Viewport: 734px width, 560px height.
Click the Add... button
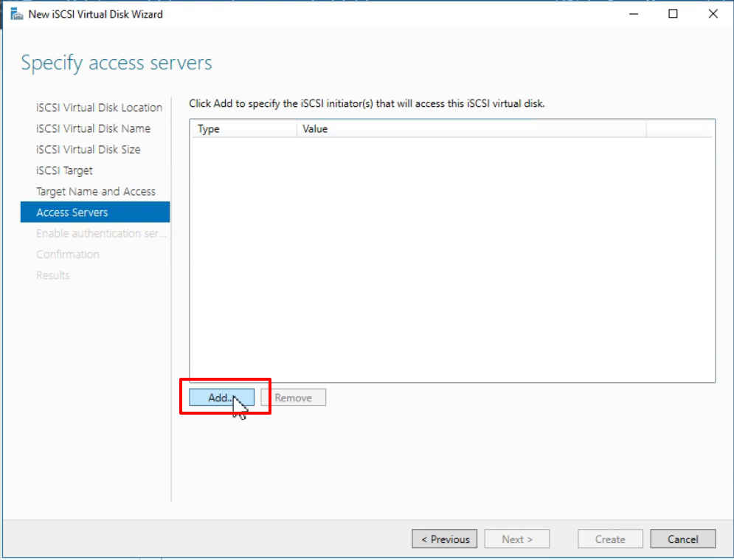click(221, 398)
